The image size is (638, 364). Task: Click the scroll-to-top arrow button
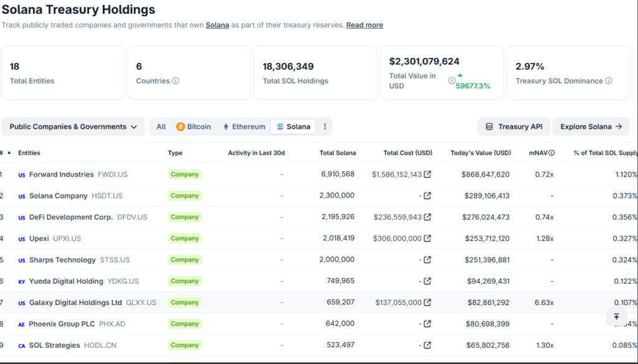click(616, 317)
